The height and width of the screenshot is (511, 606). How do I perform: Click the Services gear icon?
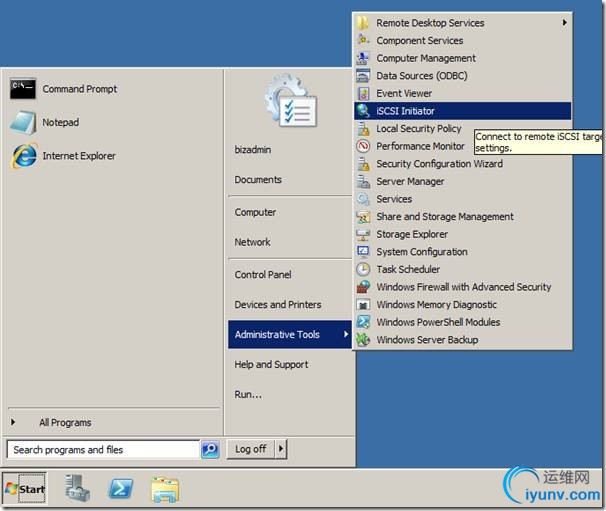coord(363,199)
